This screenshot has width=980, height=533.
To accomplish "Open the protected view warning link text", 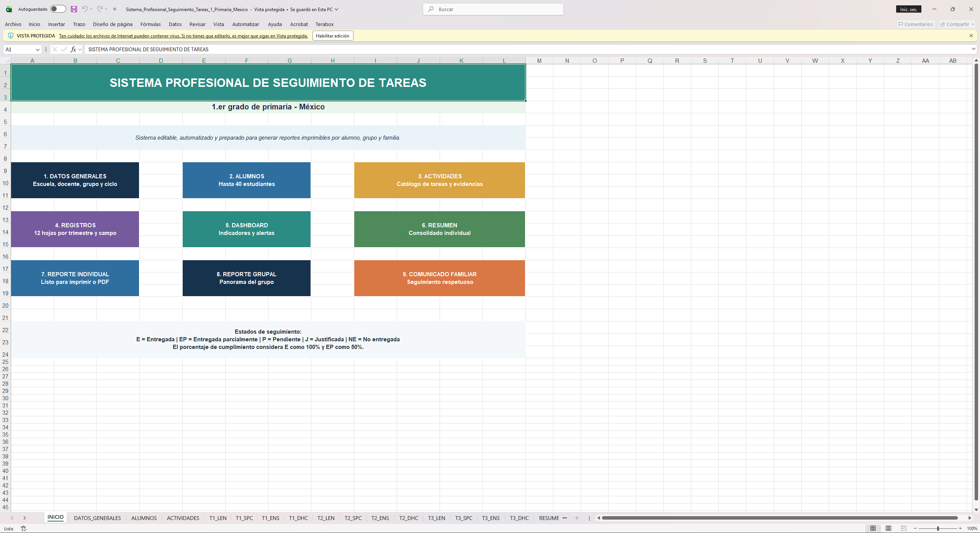I will pyautogui.click(x=183, y=36).
